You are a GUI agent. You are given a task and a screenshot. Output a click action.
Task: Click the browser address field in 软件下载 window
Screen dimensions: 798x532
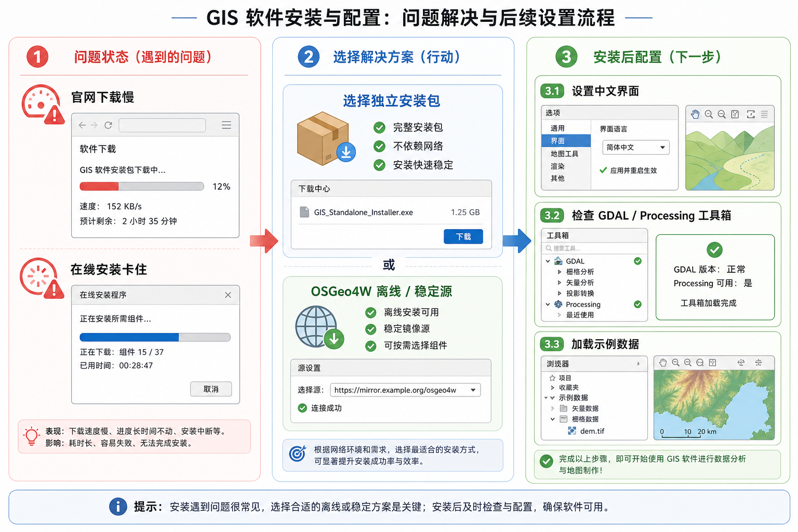tap(162, 125)
